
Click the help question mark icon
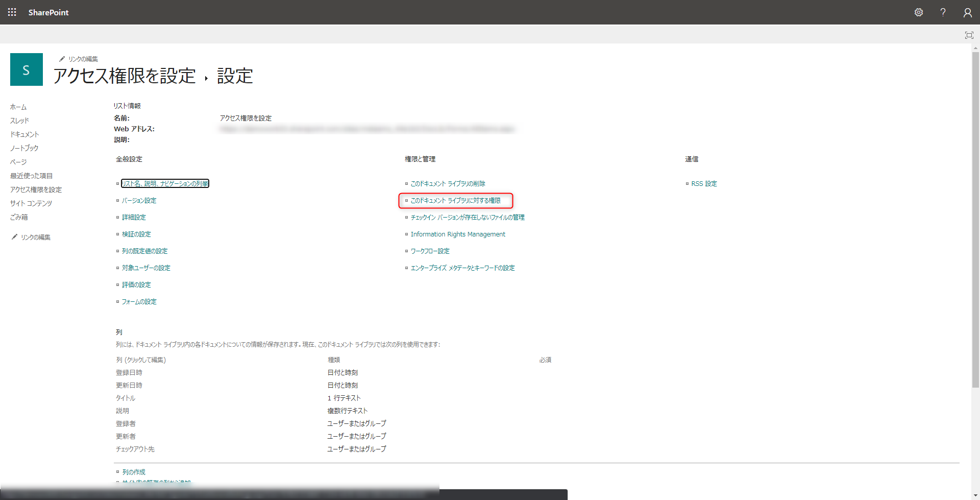click(x=943, y=12)
